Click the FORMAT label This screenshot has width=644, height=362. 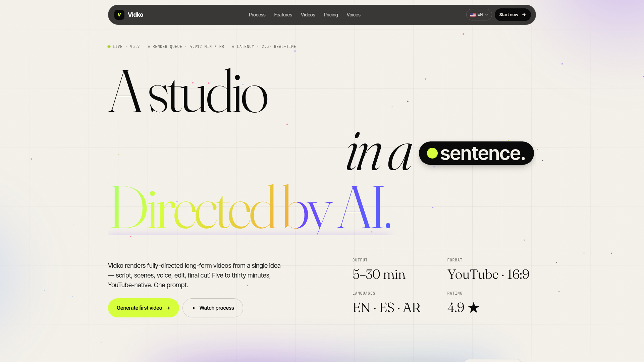455,260
